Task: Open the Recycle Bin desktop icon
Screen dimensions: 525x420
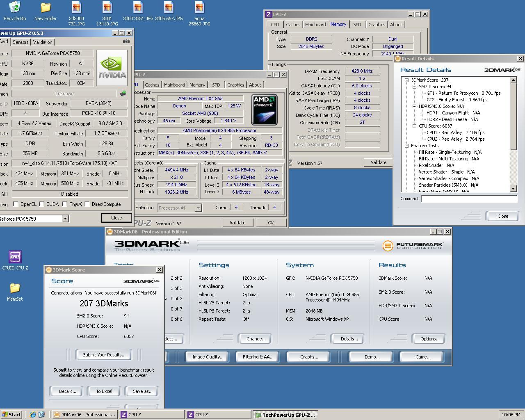Action: (15, 11)
